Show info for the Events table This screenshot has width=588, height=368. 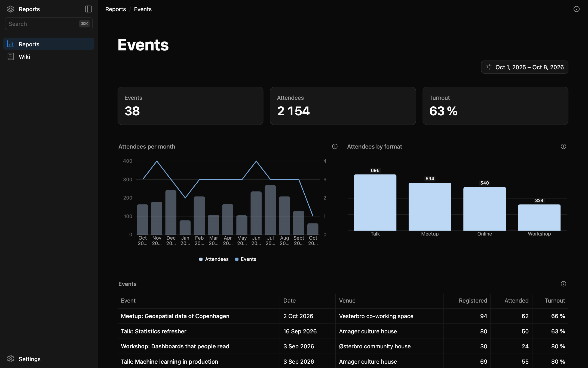(x=563, y=284)
